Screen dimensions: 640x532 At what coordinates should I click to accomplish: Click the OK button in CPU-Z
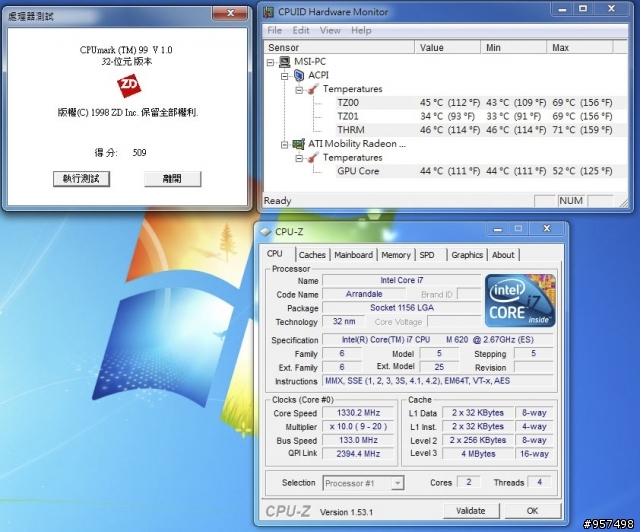coord(533,511)
